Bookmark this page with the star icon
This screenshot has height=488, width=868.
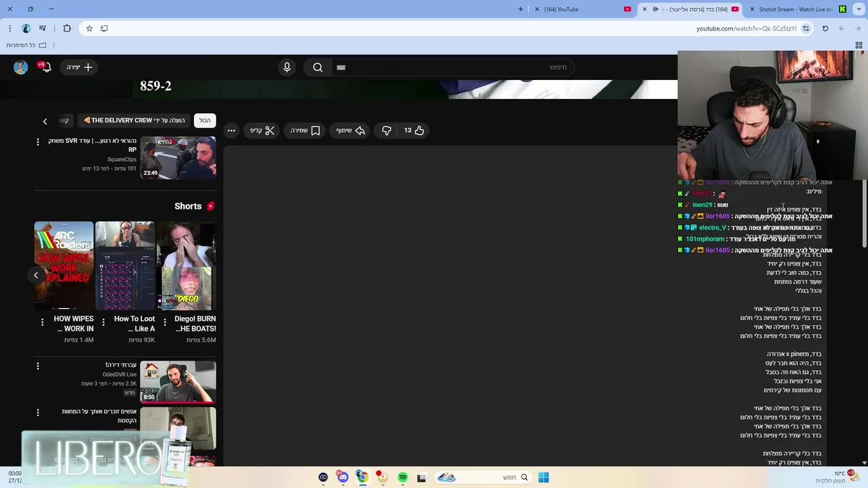point(89,28)
